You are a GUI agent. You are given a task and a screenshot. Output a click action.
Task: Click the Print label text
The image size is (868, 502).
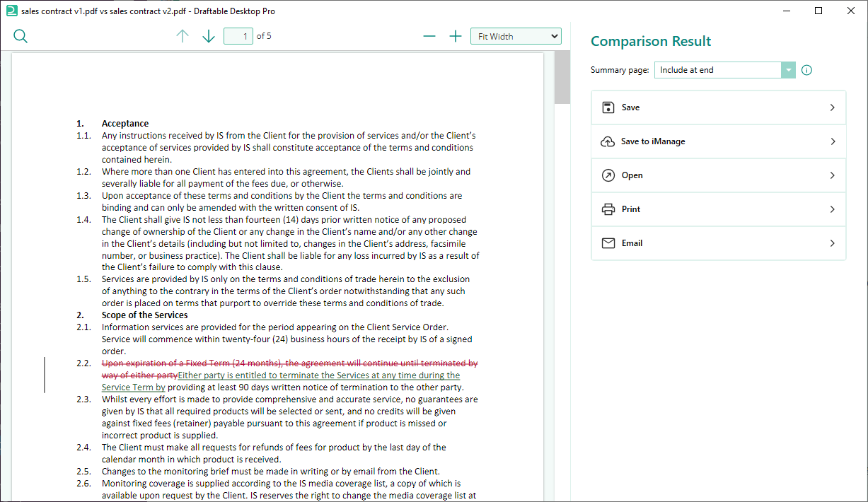click(631, 209)
